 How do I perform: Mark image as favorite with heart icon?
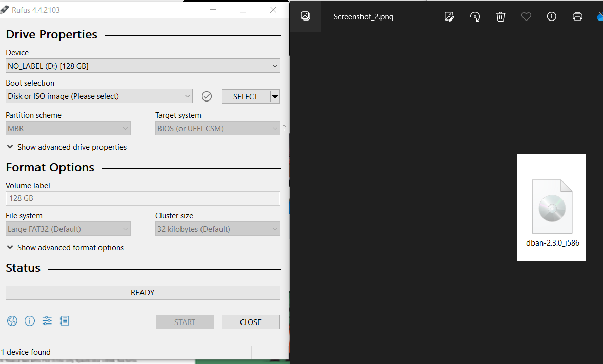526,16
